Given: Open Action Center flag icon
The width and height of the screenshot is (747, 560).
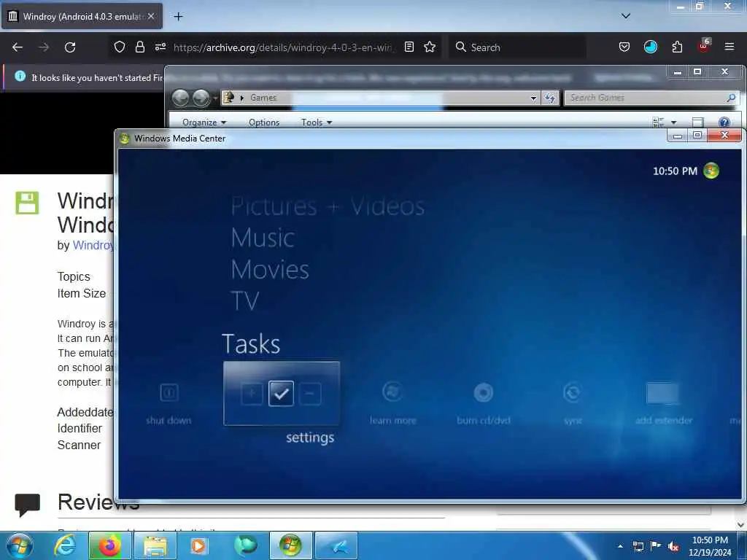Looking at the screenshot, I should coord(656,546).
